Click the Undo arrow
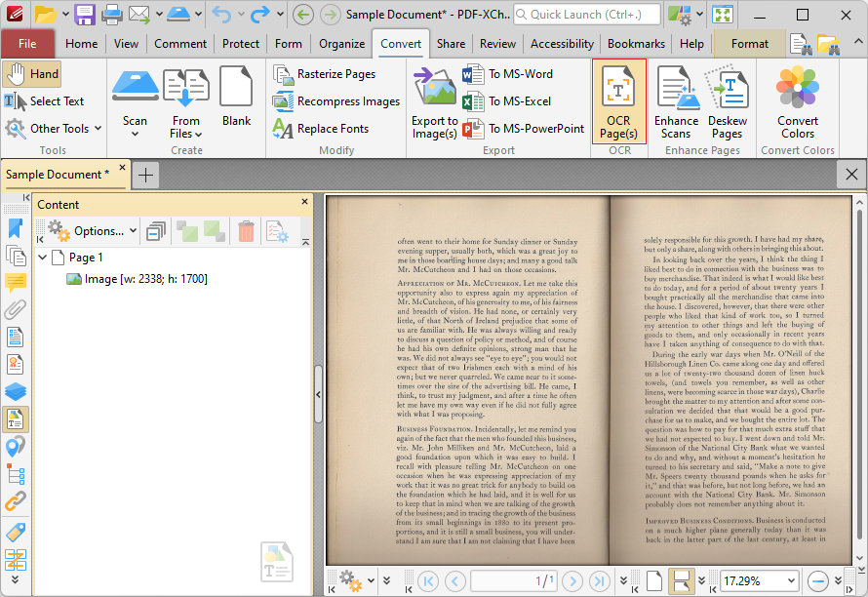 221,15
